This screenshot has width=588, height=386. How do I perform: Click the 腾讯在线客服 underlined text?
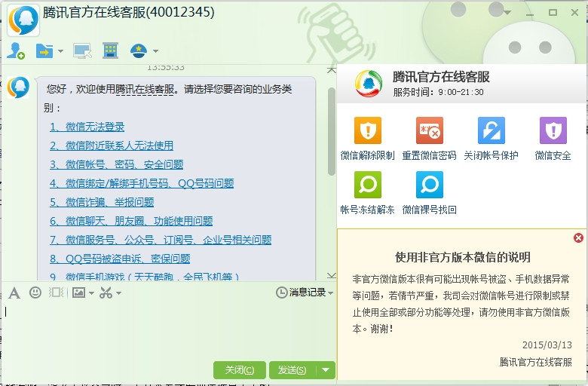(145, 89)
